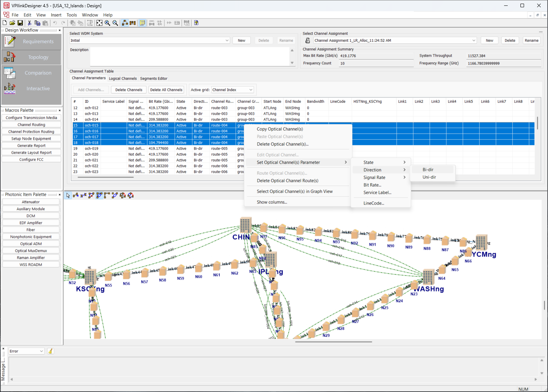Select the add link tool with blue star
The image size is (548, 392).
coord(75,195)
